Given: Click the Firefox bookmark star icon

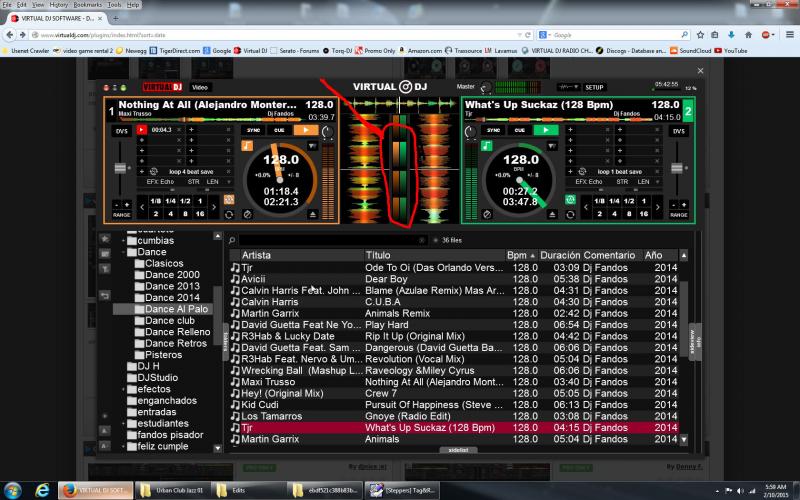Looking at the screenshot, I should (x=701, y=35).
